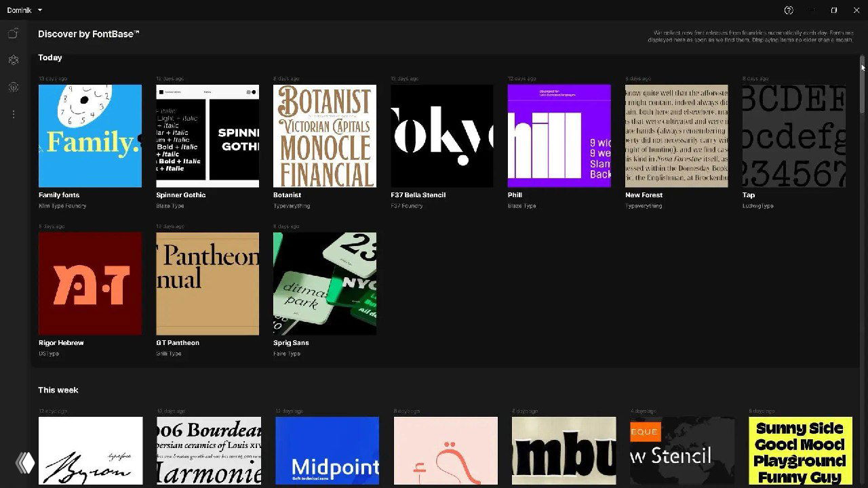
Task: Open the atom-shaped icon in left sidebar
Action: (13, 60)
